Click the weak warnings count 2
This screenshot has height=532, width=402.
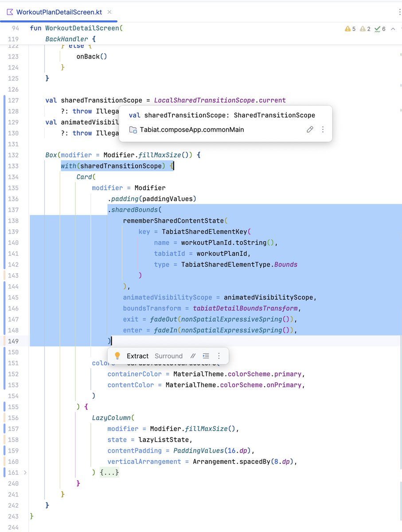[x=365, y=29]
